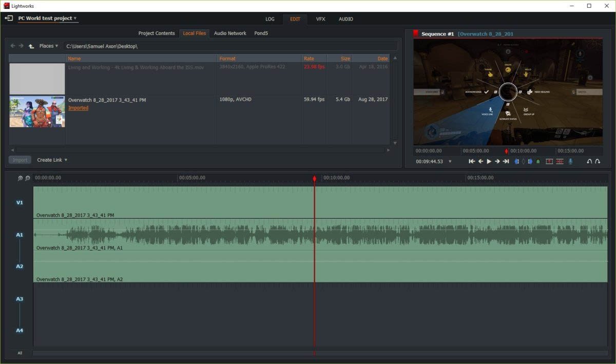Open the Audio Network tab
This screenshot has height=364, width=616.
coord(230,33)
